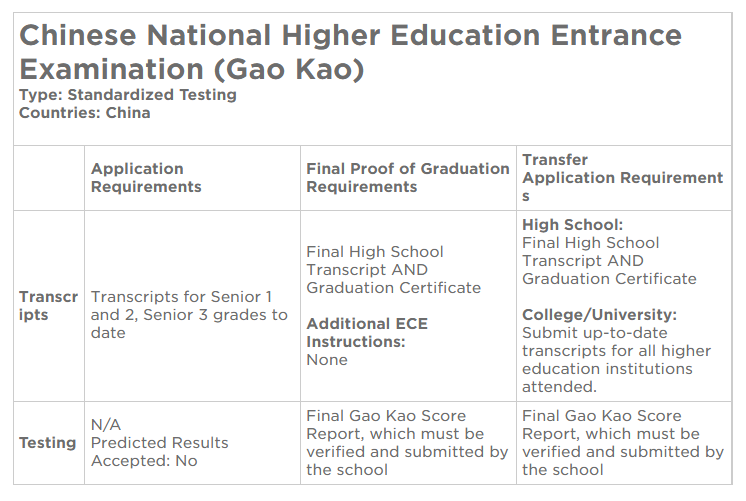Click the 'Countries: China' text

tap(85, 113)
